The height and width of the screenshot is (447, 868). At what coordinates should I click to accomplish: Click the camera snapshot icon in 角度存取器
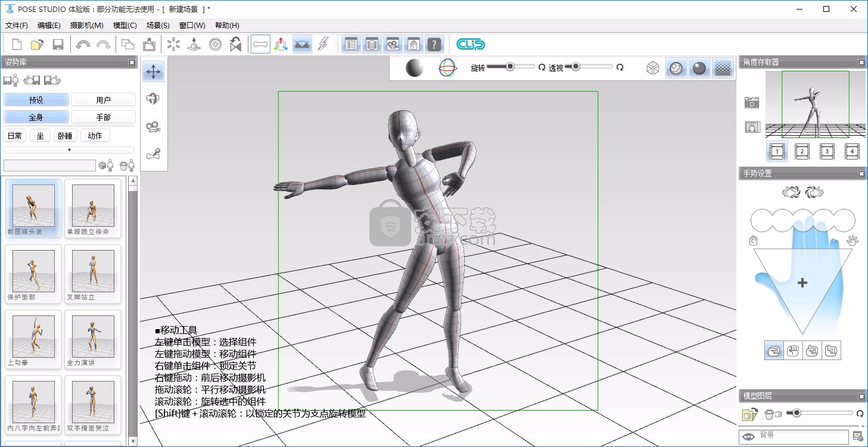tap(752, 102)
